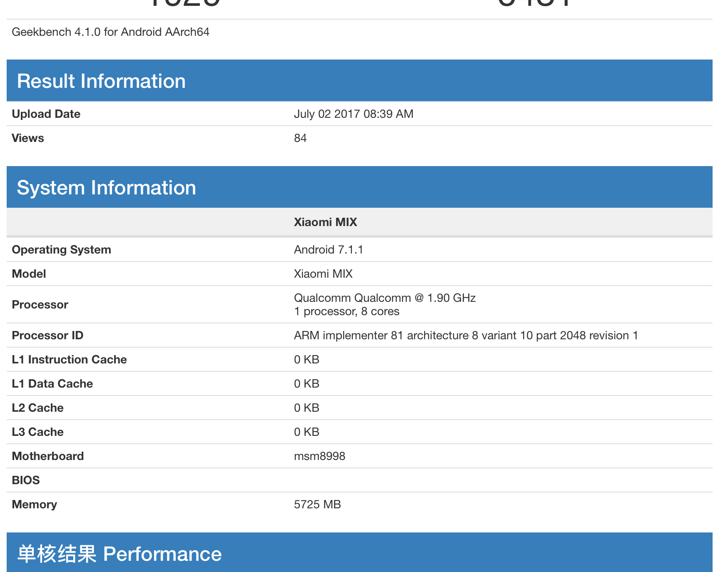The height and width of the screenshot is (572, 728).
Task: Select the Android 7.1.1 operating system value
Action: point(329,250)
